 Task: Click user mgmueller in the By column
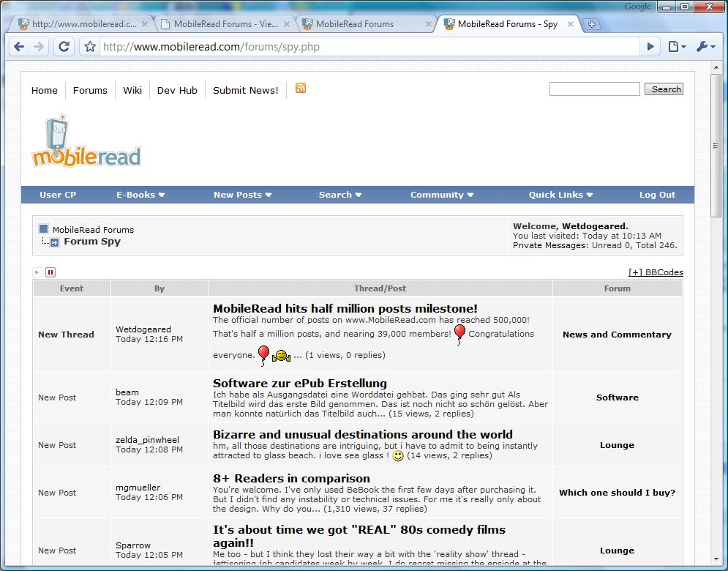[x=138, y=488]
